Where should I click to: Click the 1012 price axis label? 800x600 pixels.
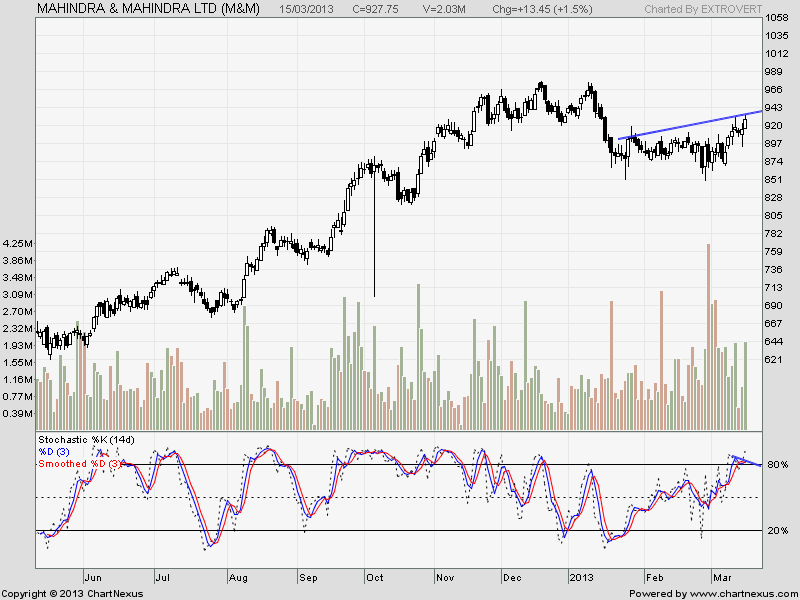tap(777, 54)
